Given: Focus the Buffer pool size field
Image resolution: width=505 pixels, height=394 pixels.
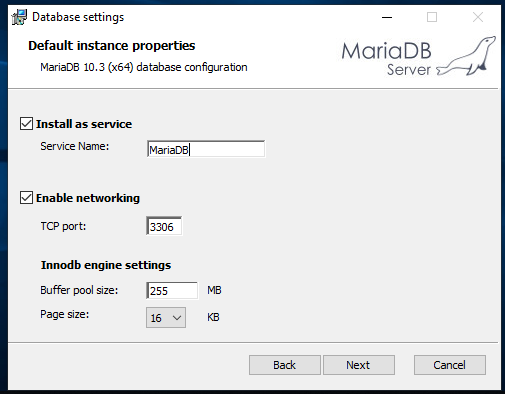Looking at the screenshot, I should (x=172, y=290).
